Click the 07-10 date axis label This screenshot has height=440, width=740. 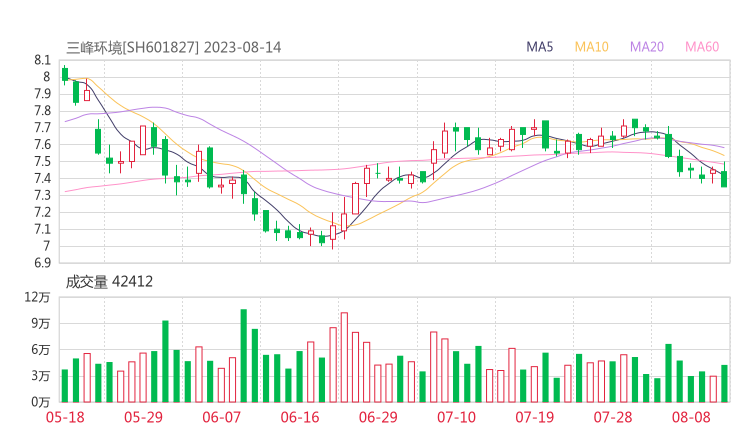pos(456,417)
